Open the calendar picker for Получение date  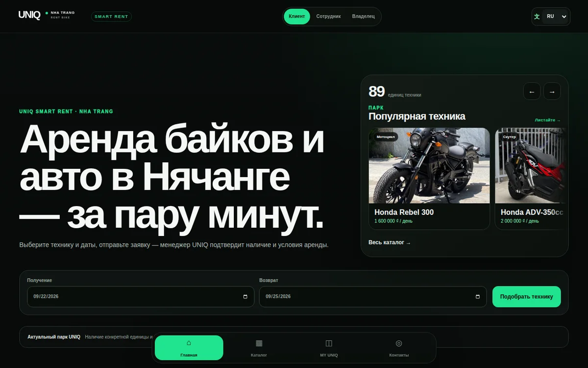245,297
